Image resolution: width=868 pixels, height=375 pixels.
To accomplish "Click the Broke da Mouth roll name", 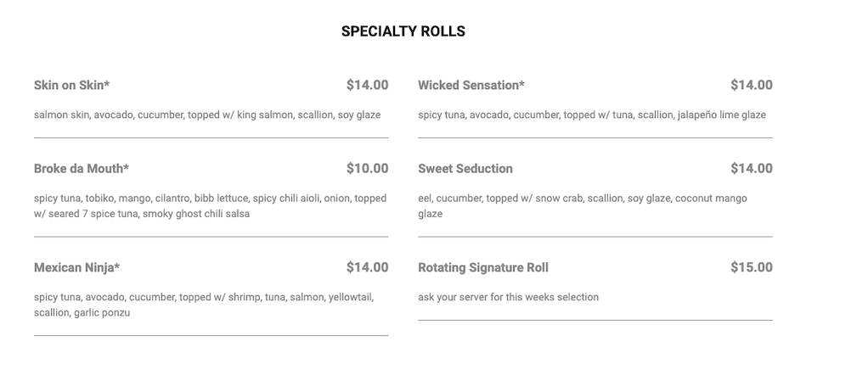I will pos(82,168).
